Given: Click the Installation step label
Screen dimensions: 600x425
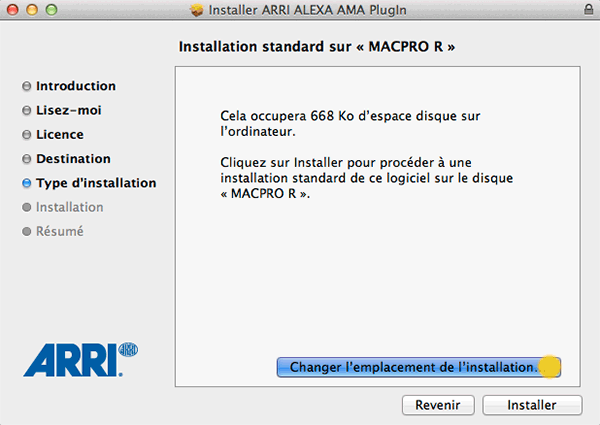Looking at the screenshot, I should click(x=70, y=207).
